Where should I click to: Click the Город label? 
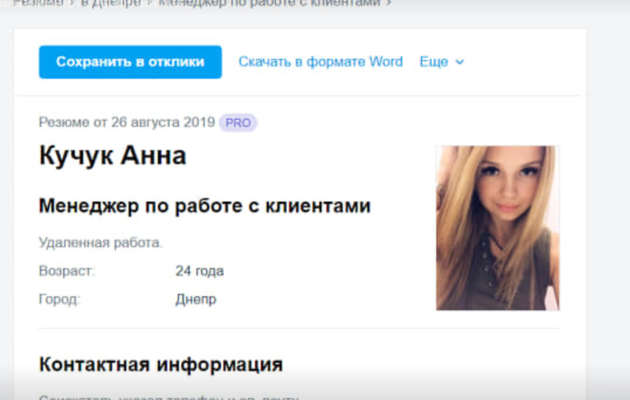coord(59,299)
